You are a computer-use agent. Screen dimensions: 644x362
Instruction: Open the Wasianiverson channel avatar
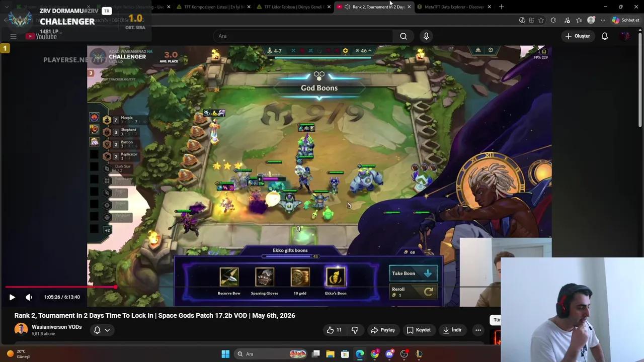(21, 329)
